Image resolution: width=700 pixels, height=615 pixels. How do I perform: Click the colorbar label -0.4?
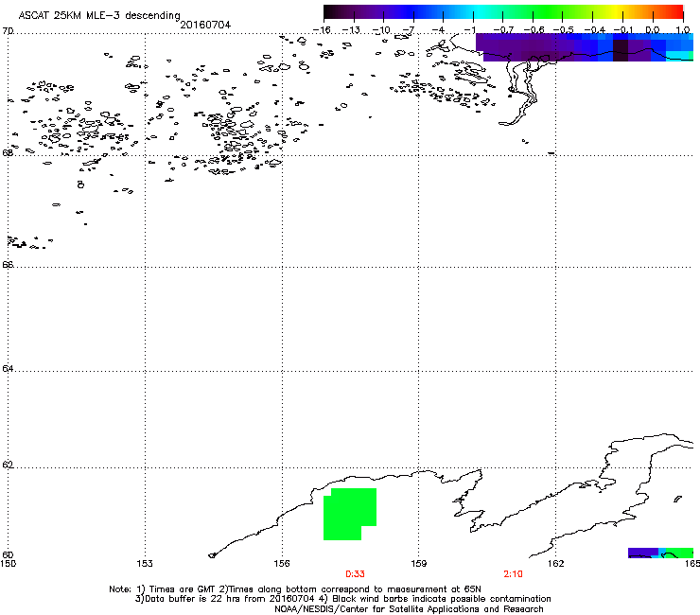click(593, 30)
